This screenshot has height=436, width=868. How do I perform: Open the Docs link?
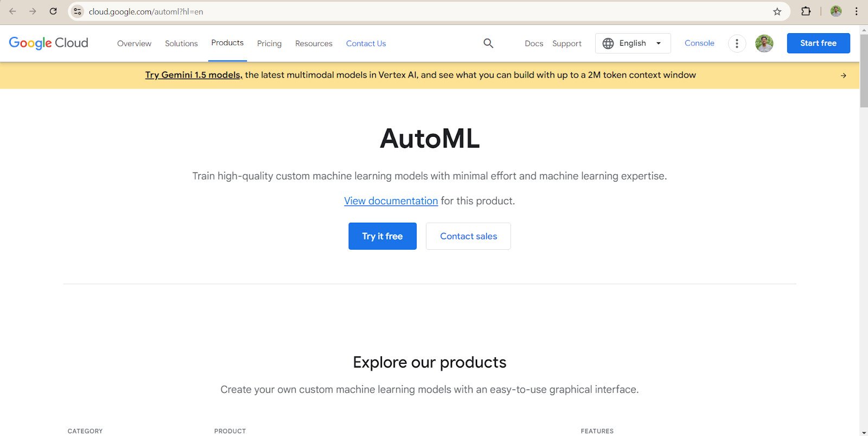pos(534,43)
